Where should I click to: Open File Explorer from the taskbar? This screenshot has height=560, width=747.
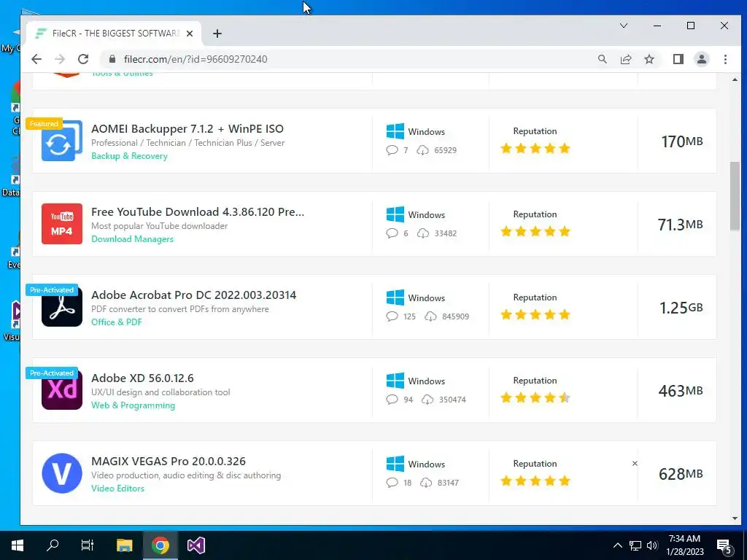124,545
